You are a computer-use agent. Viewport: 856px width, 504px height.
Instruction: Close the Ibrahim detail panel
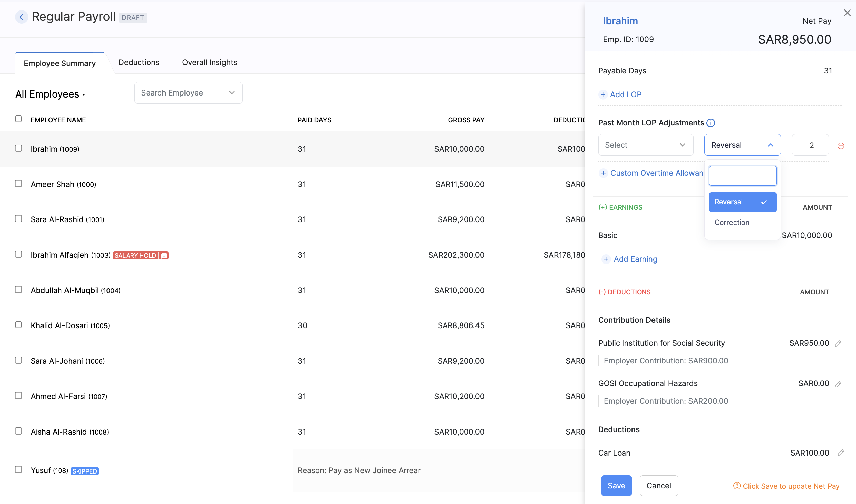pos(847,13)
